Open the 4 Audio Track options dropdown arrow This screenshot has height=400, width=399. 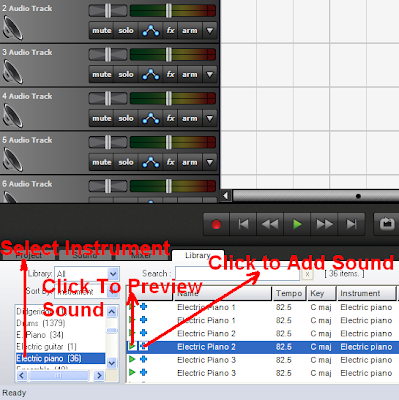[210, 119]
